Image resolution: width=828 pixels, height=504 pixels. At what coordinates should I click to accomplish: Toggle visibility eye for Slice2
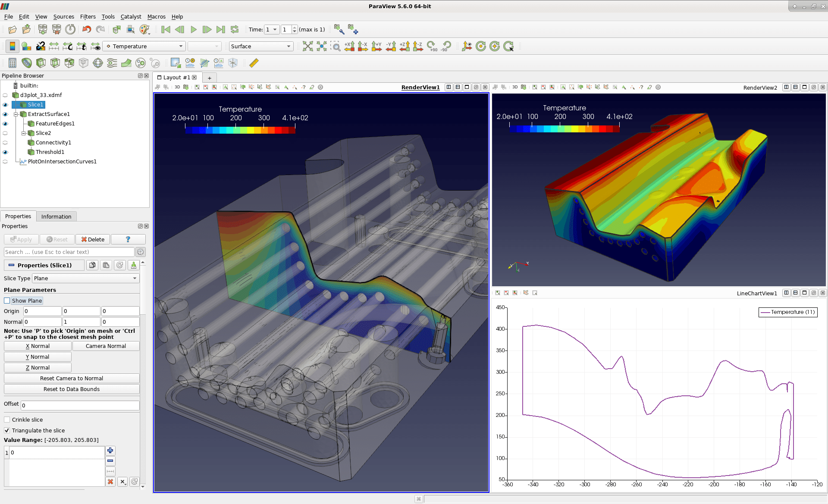(x=5, y=133)
